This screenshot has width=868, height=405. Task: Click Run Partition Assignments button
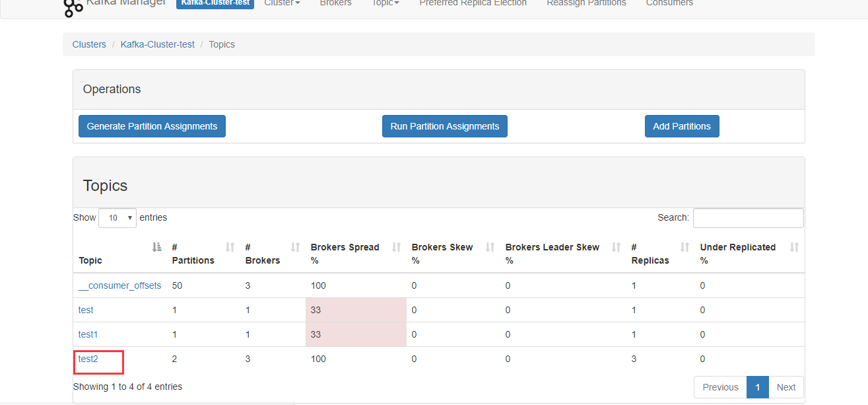(x=445, y=126)
